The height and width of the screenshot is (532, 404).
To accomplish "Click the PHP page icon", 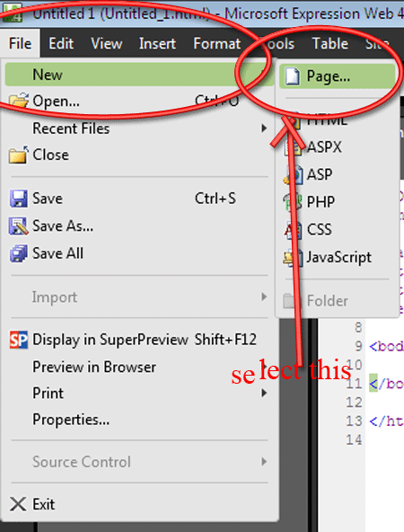I will (x=293, y=202).
